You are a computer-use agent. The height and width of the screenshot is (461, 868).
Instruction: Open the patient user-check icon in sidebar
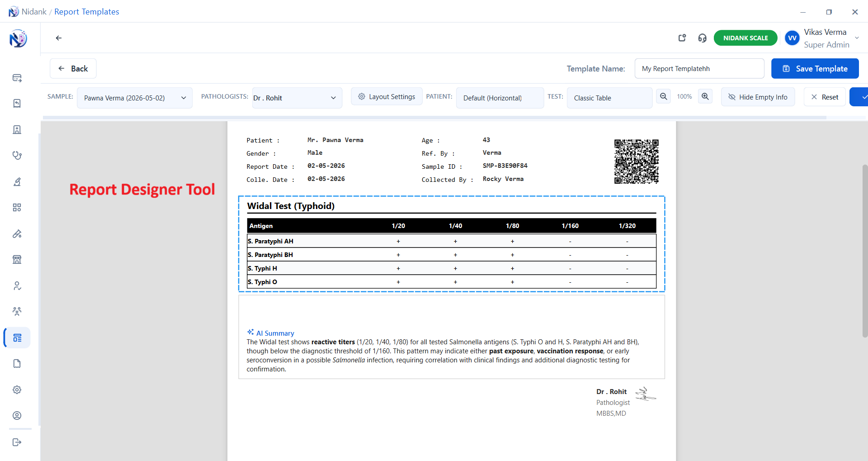click(17, 286)
